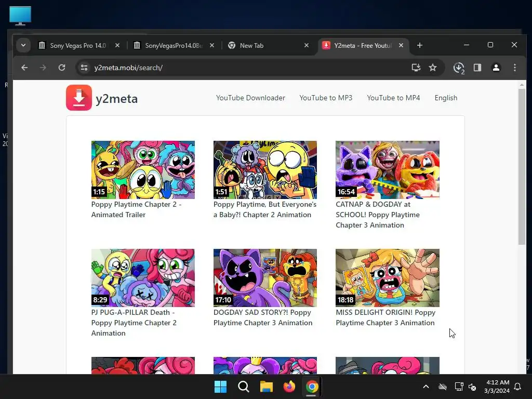Open CATNAP & DOGDAY at SCHOOL thumbnail
The width and height of the screenshot is (532, 399).
click(388, 170)
